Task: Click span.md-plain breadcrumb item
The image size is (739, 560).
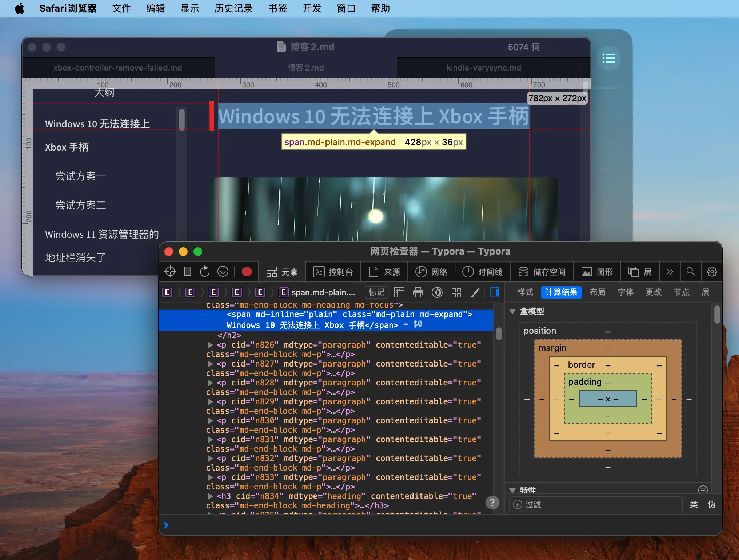Action: point(317,292)
